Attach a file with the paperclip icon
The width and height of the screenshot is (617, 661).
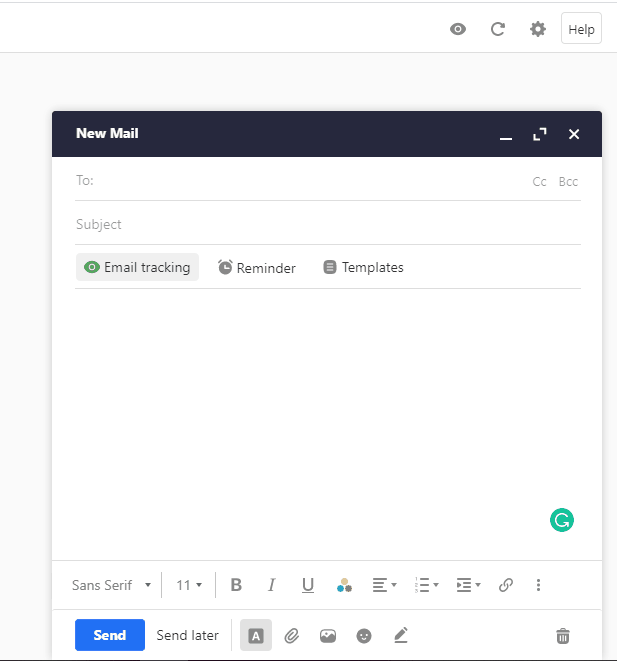click(x=291, y=635)
